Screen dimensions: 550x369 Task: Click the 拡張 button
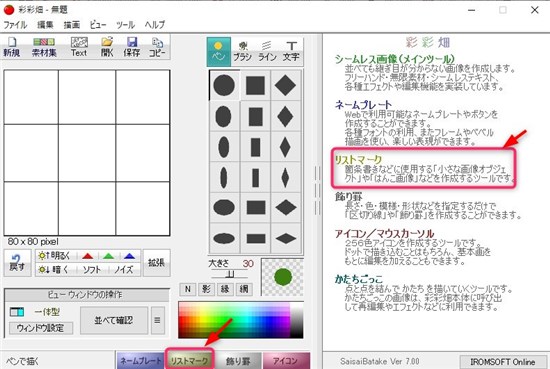point(156,263)
